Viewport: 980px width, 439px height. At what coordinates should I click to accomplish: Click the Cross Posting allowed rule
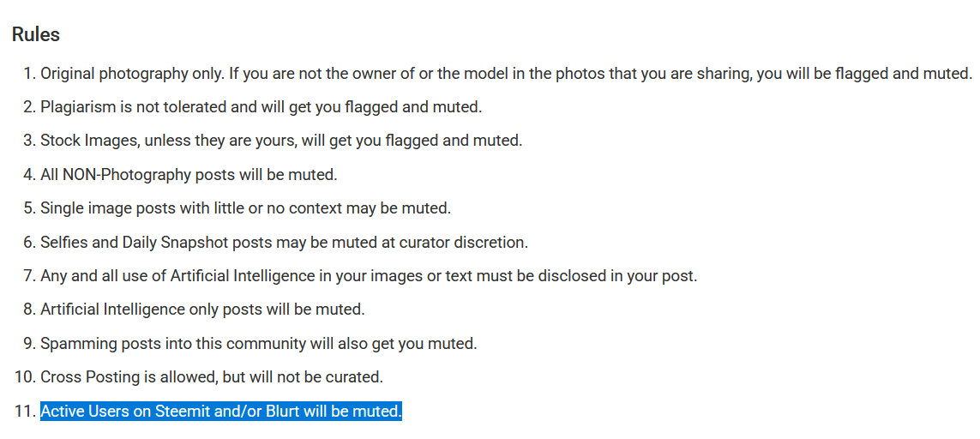(x=211, y=377)
